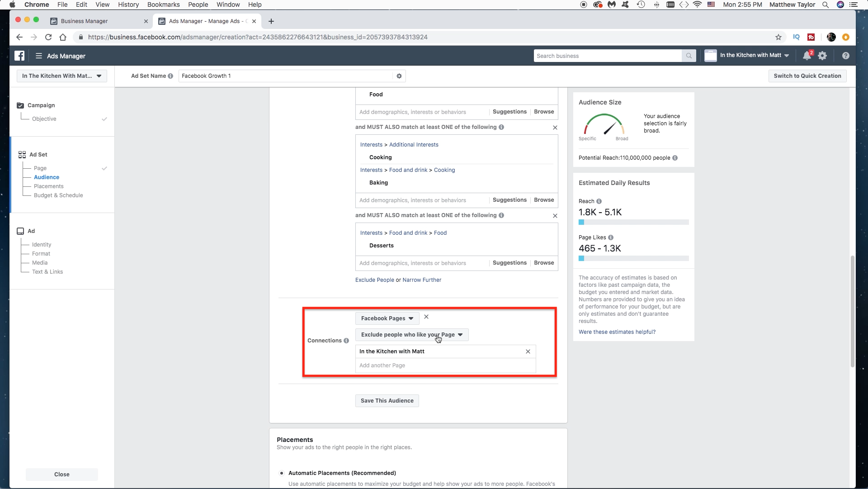The width and height of the screenshot is (868, 489).
Task: Click the Connections info icon
Action: point(346,341)
